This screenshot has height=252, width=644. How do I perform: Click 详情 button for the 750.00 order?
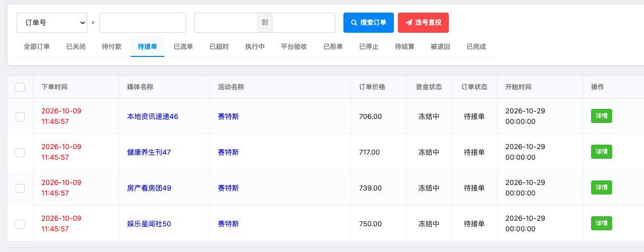click(602, 223)
